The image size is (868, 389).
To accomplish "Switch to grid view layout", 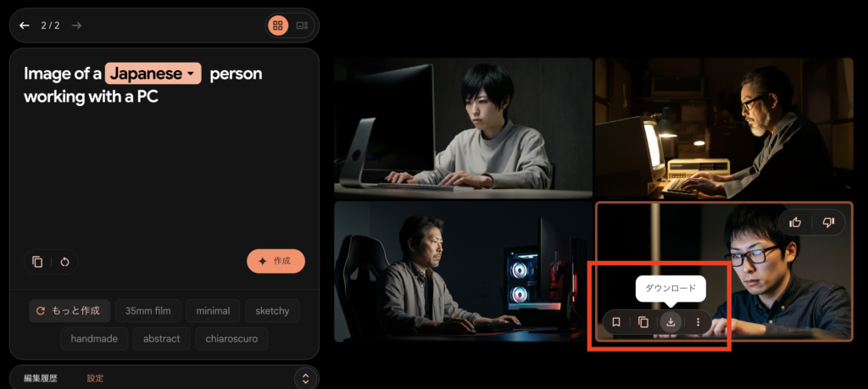I will tap(278, 25).
